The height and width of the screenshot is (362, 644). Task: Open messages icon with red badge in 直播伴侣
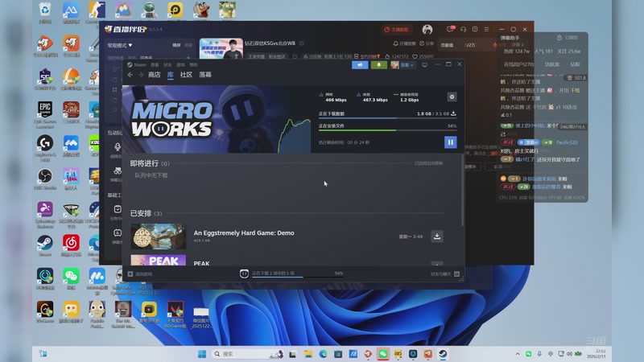point(450,29)
